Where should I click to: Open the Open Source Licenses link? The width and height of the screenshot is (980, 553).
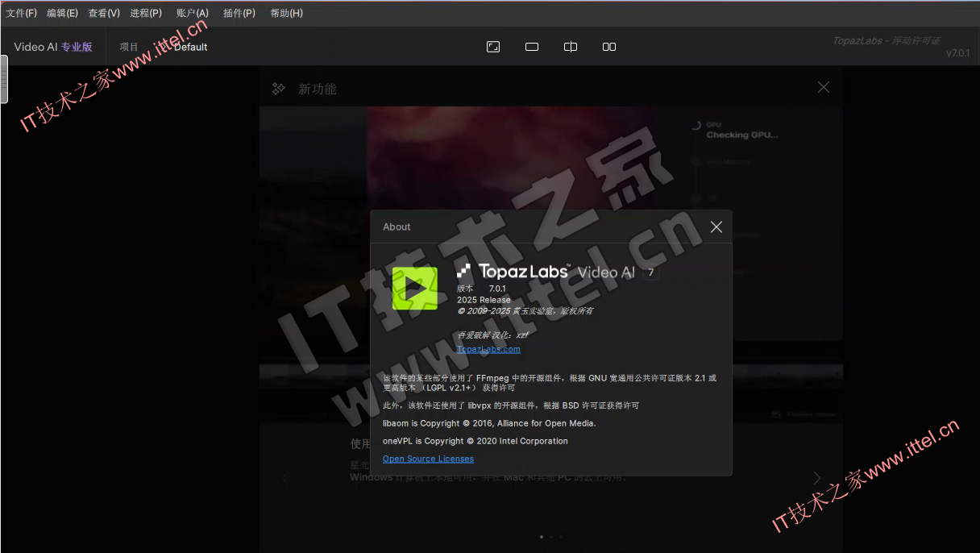point(428,459)
